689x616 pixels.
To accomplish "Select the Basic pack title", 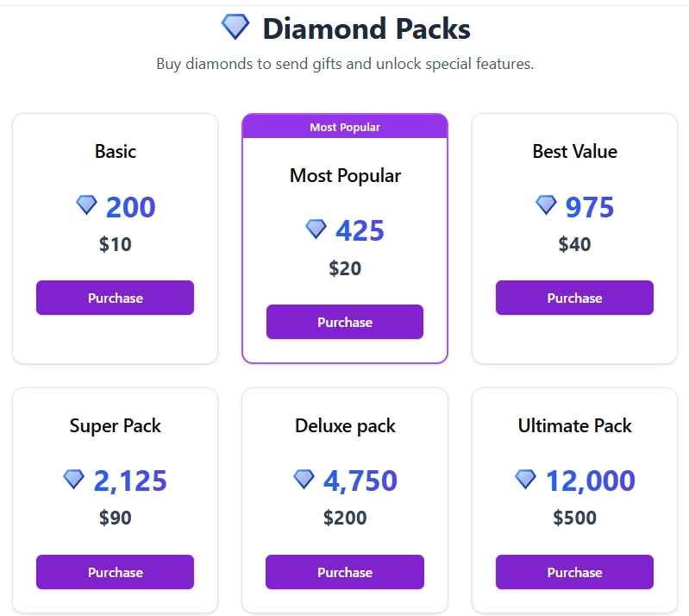I will [116, 152].
